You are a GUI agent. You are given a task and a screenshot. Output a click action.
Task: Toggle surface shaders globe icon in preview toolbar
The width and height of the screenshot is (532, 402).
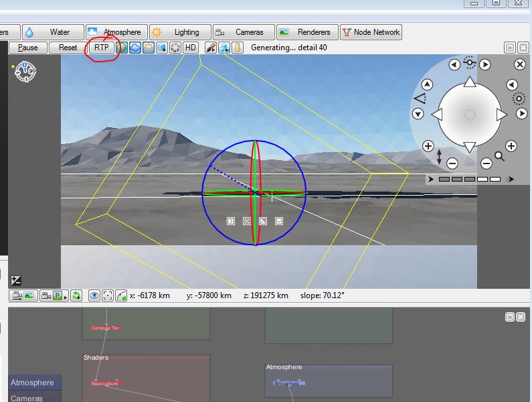[122, 48]
